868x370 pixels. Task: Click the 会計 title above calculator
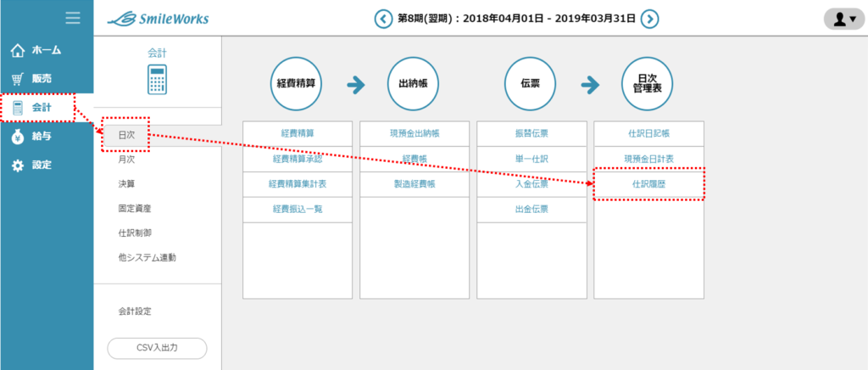[x=157, y=53]
